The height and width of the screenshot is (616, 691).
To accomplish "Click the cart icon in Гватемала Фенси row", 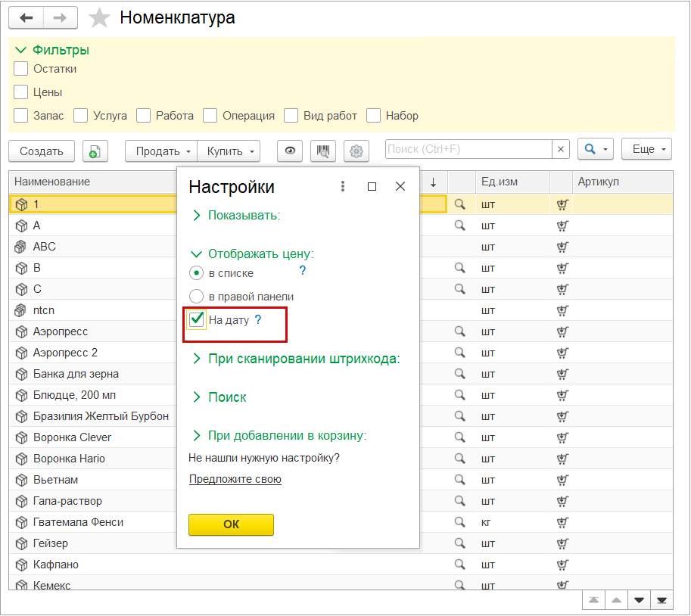I will point(562,522).
